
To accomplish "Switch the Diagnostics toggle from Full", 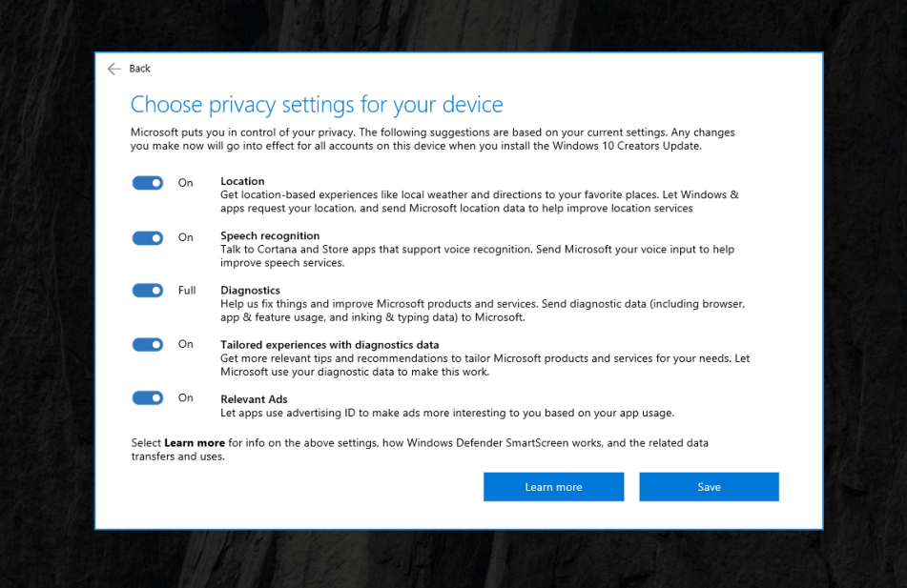I will [148, 291].
